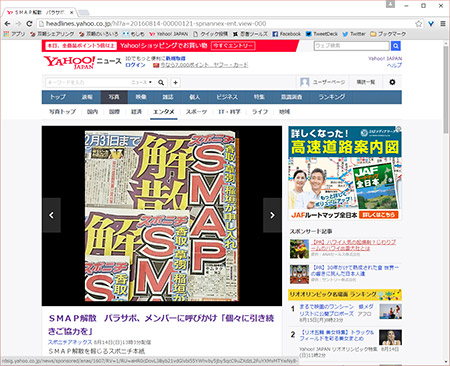The height and width of the screenshot is (366, 450).
Task: Open settings gear icon in news toolbar
Action: click(392, 82)
